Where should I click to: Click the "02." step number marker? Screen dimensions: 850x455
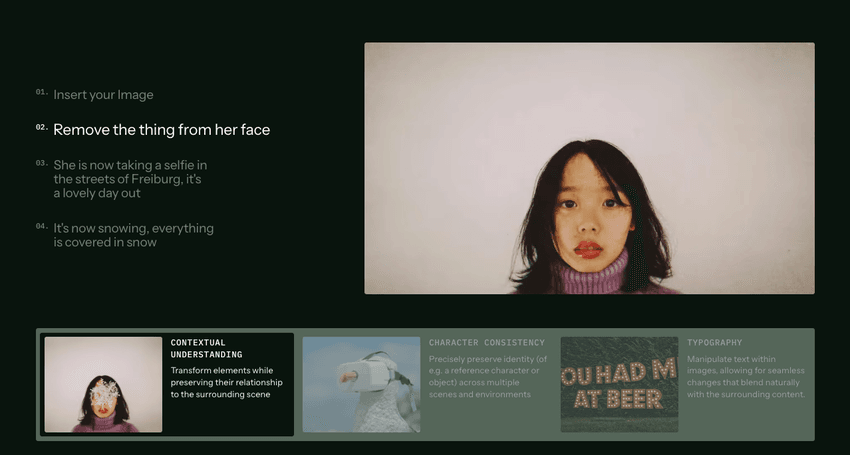click(x=42, y=127)
